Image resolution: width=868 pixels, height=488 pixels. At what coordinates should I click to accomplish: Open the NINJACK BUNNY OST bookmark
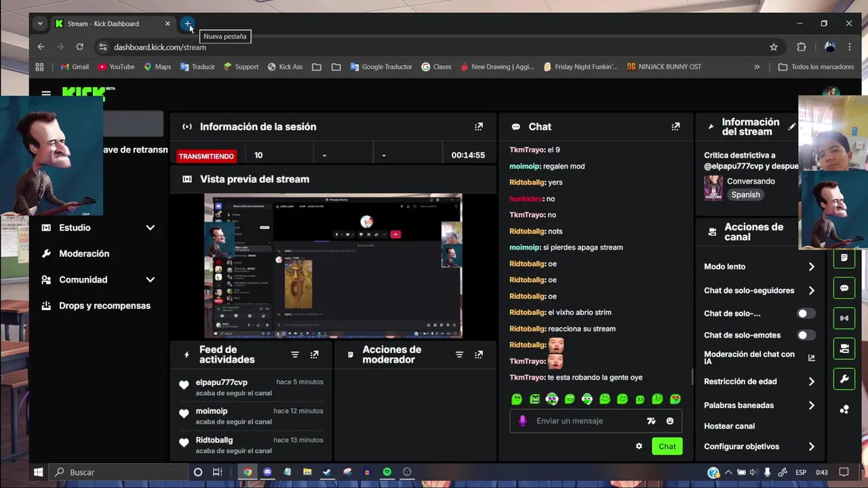click(x=665, y=66)
